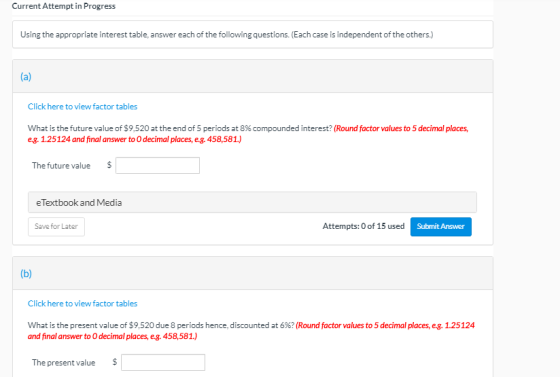The image size is (560, 377).
Task: Collapse the (a) section header
Action: point(253,76)
